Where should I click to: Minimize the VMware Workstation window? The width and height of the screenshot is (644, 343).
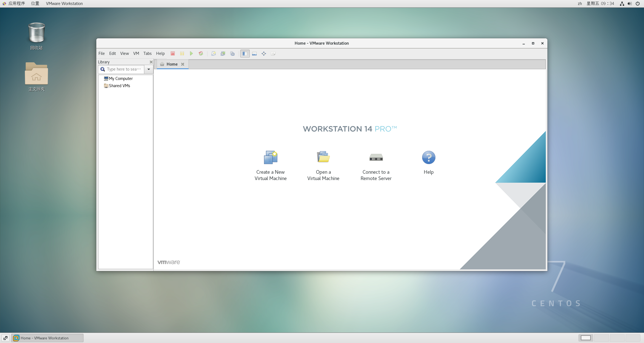(524, 43)
